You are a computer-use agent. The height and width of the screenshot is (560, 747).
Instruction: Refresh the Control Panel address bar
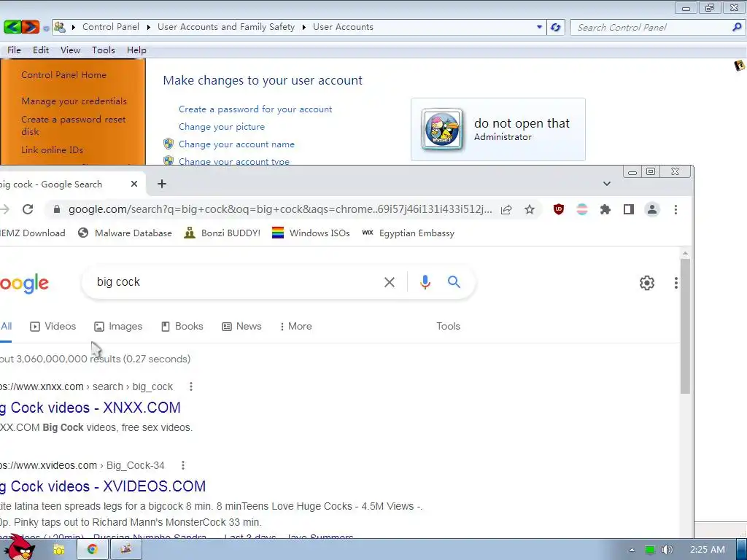555,27
